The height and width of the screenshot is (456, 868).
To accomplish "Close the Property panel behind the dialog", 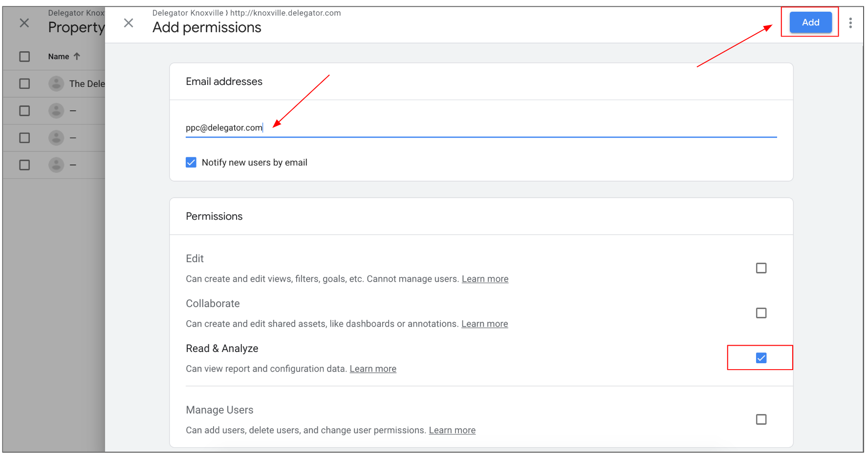I will pyautogui.click(x=24, y=23).
